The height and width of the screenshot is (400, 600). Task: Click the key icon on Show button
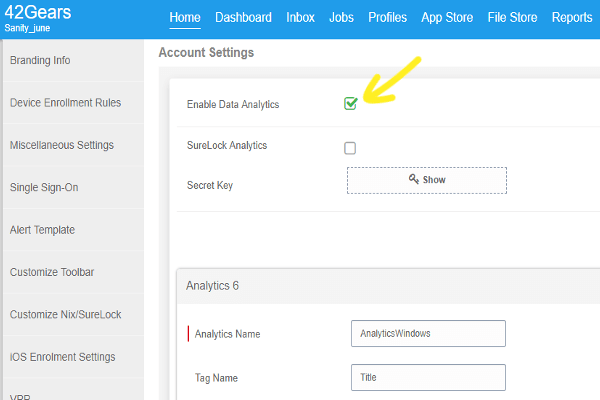coord(414,179)
